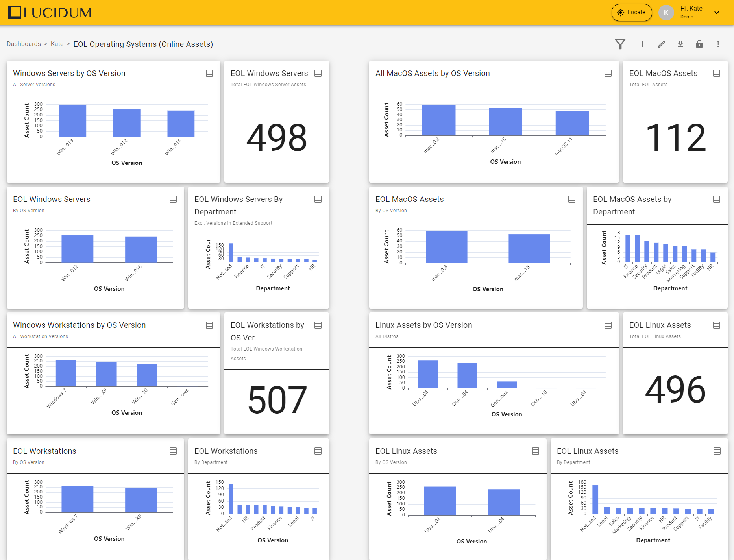Edit the dashboard with the pencil icon
734x560 pixels.
[662, 44]
